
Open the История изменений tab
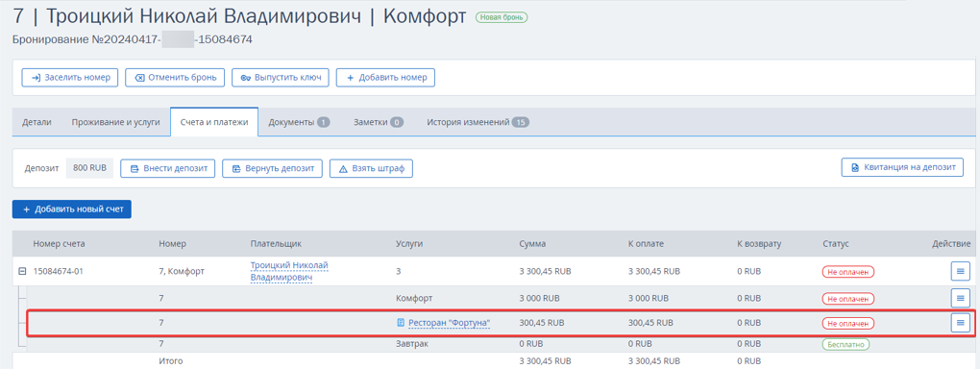point(478,122)
